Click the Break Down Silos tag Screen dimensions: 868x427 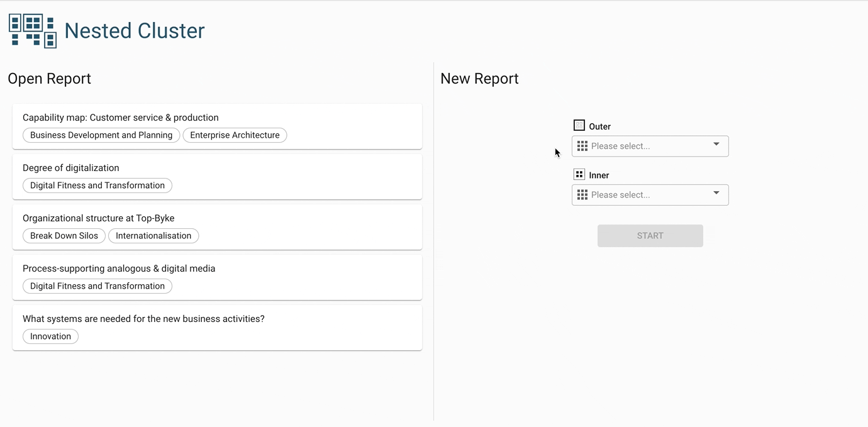(64, 236)
